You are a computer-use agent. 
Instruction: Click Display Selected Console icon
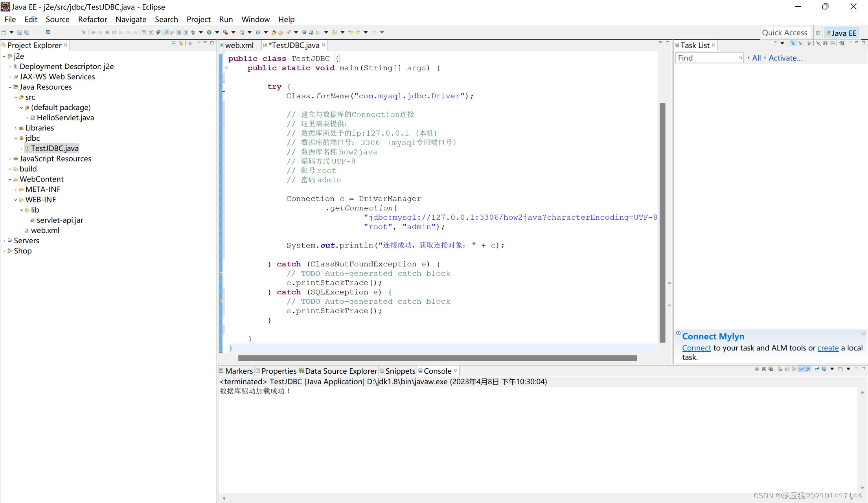point(824,369)
